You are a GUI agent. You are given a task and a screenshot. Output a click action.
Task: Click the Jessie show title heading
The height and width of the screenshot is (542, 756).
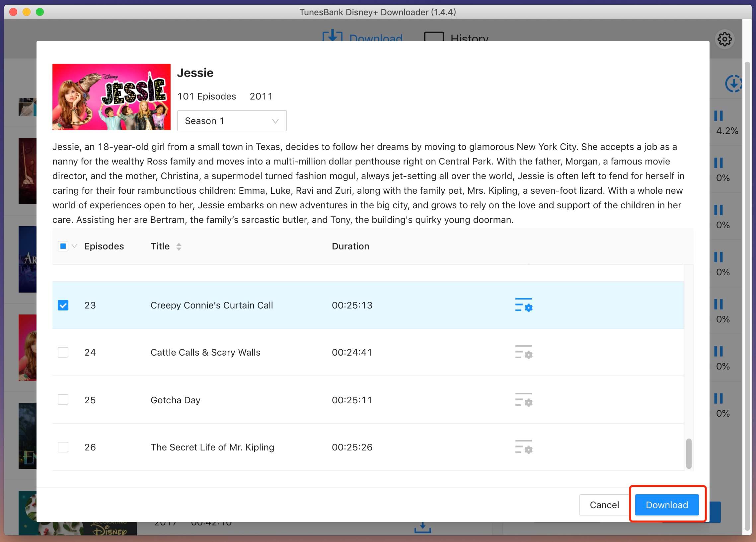(195, 73)
